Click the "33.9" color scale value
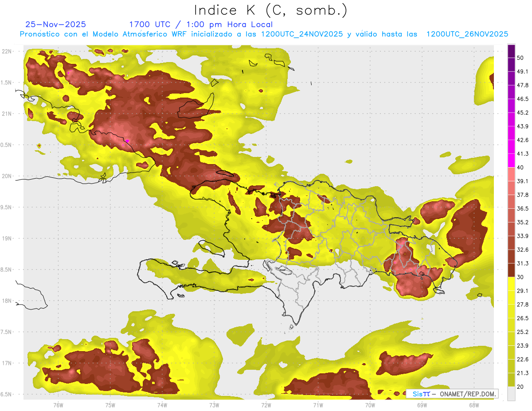This screenshot has width=532, height=411. [x=522, y=236]
